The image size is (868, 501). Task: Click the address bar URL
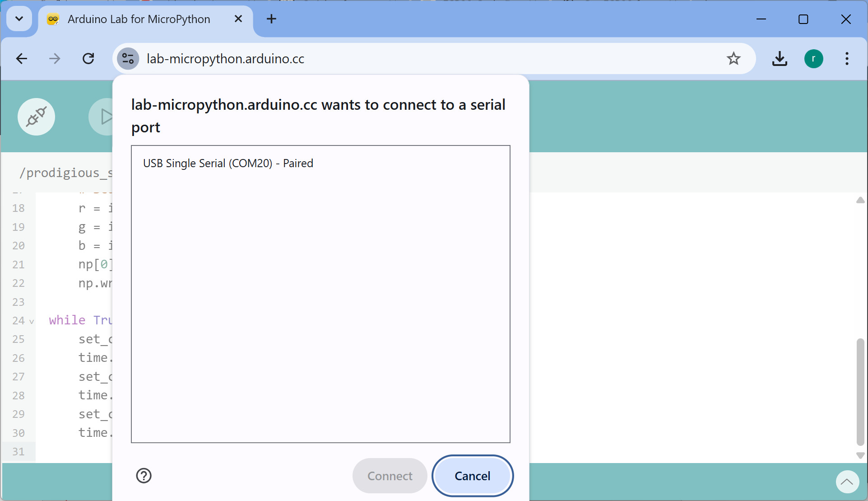click(225, 59)
